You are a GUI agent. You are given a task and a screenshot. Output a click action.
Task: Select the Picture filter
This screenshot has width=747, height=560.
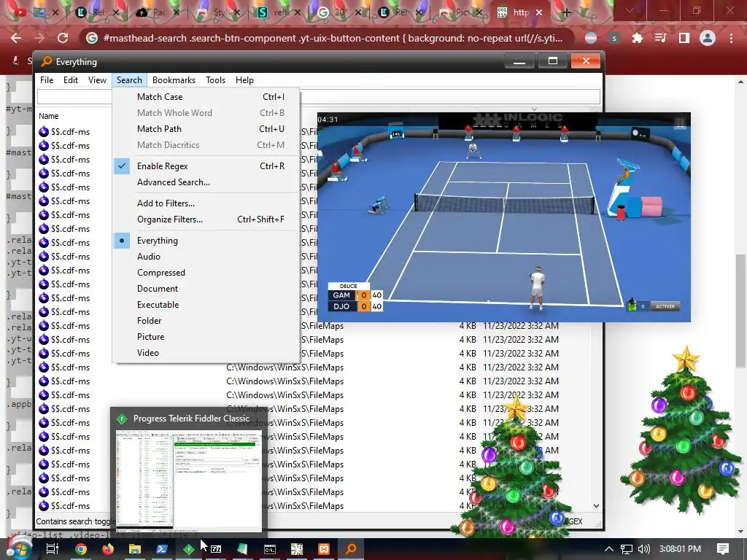(206, 337)
